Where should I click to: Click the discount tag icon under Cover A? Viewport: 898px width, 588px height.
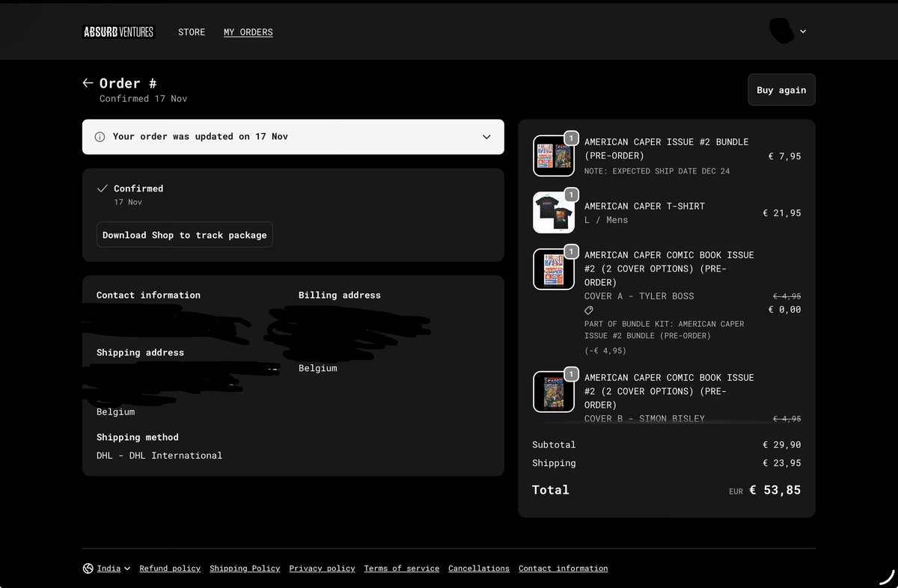pyautogui.click(x=589, y=310)
